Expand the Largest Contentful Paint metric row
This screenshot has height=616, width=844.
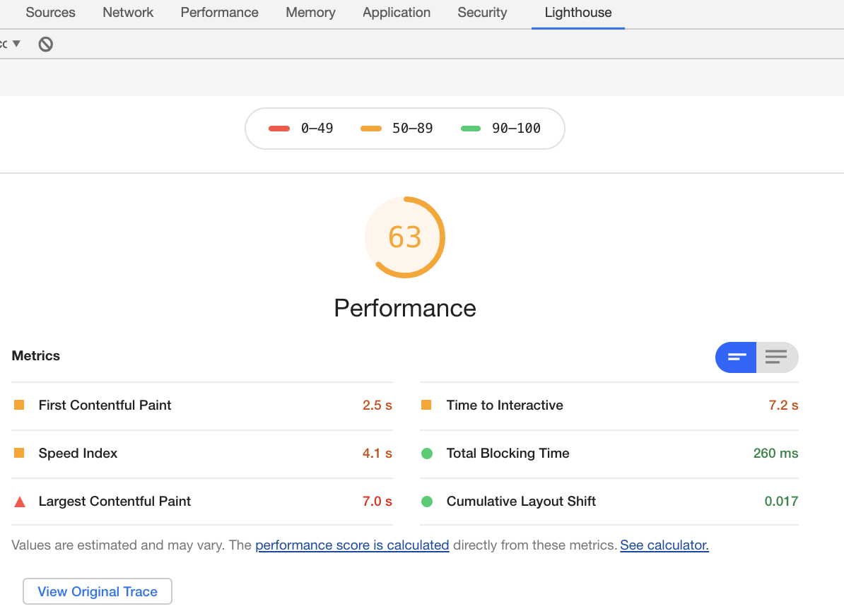click(x=115, y=502)
